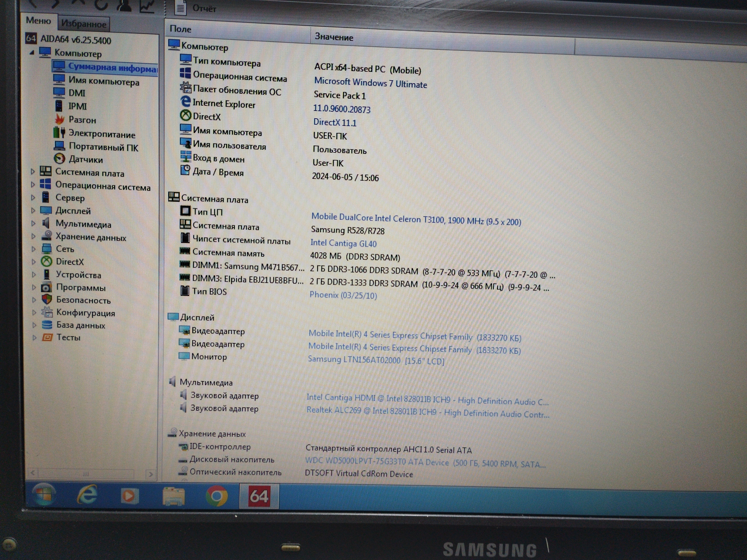Open Mobile DualCore Intel Celeron T3100 link
Screen dimensions: 747x560
point(416,220)
